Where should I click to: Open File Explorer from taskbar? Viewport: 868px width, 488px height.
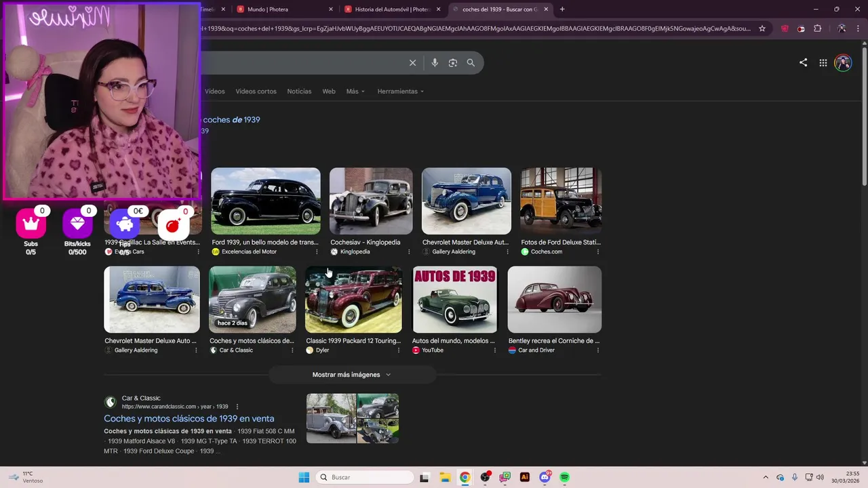tap(444, 477)
